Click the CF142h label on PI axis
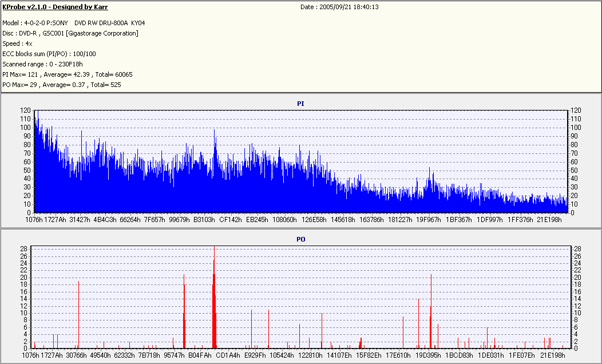Viewport: 602px width, 364px height. pos(231,220)
